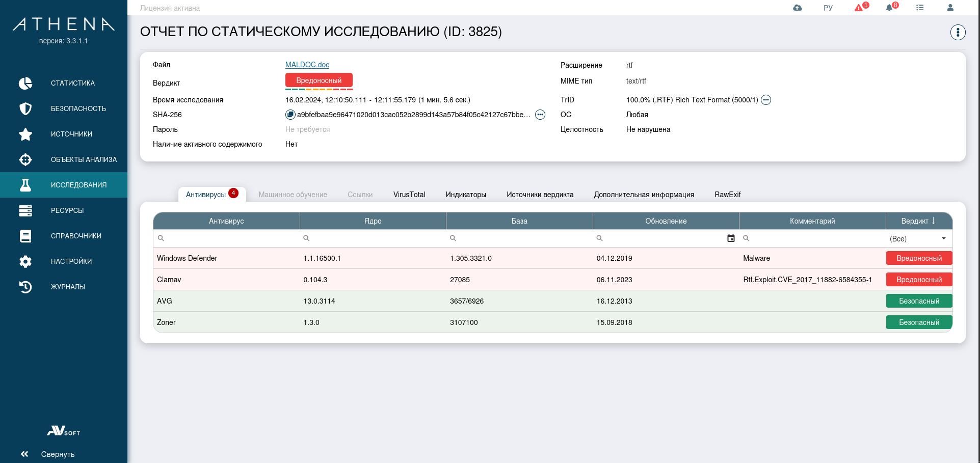Open the Вердикт filter dropdown (Все)
The width and height of the screenshot is (980, 463).
[x=918, y=238]
